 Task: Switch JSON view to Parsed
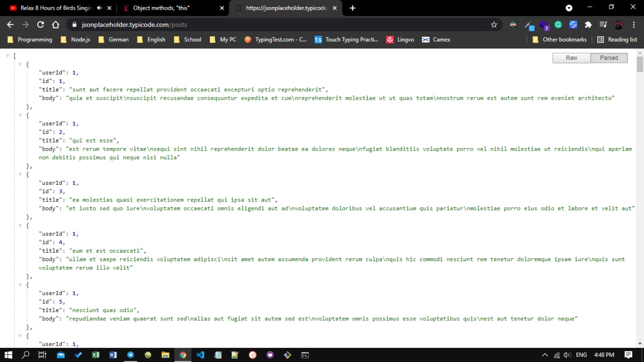609,58
